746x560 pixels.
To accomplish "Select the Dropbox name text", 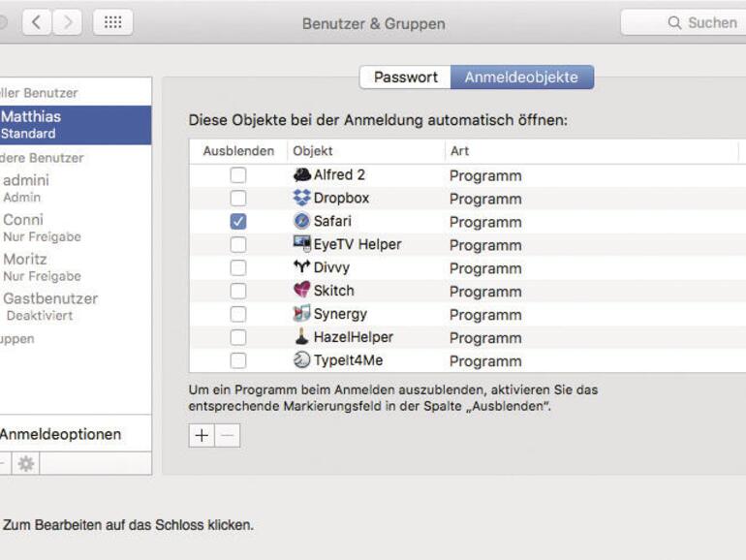I will pyautogui.click(x=341, y=198).
